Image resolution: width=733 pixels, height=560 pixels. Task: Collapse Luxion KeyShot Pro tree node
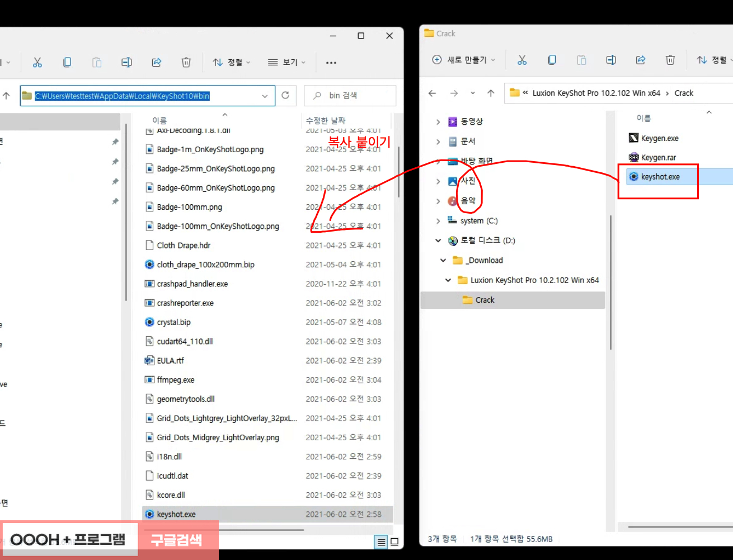[x=448, y=280]
